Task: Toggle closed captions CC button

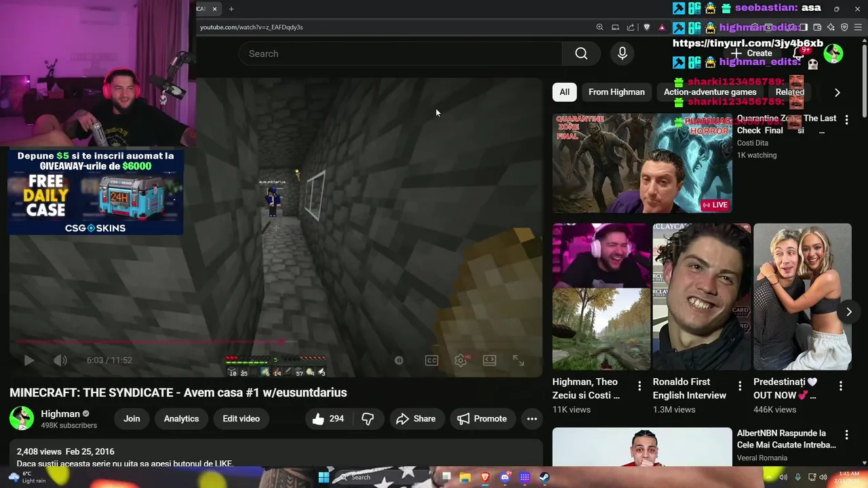Action: coord(431,361)
